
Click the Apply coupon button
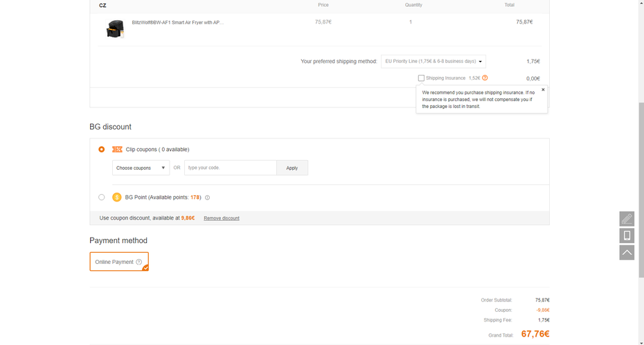pyautogui.click(x=292, y=168)
